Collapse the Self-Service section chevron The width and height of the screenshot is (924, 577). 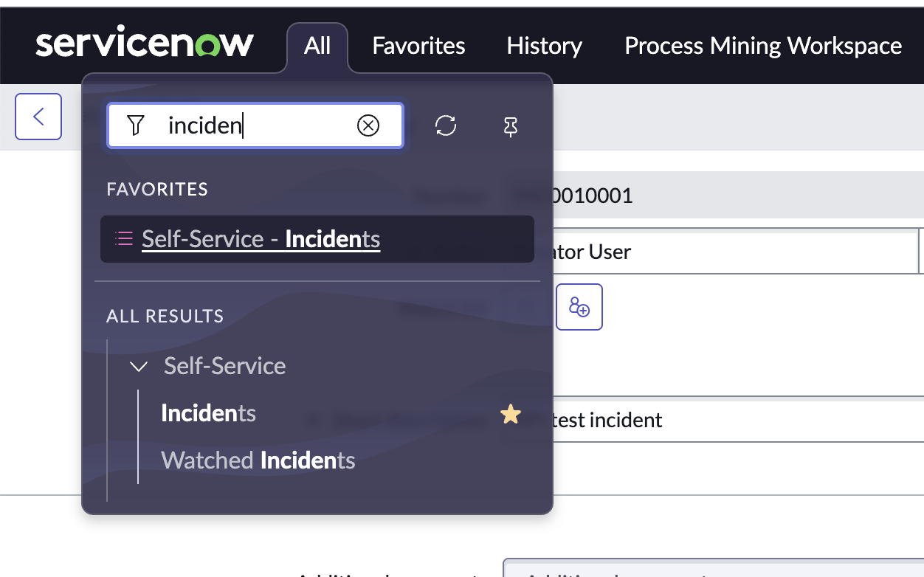point(138,365)
